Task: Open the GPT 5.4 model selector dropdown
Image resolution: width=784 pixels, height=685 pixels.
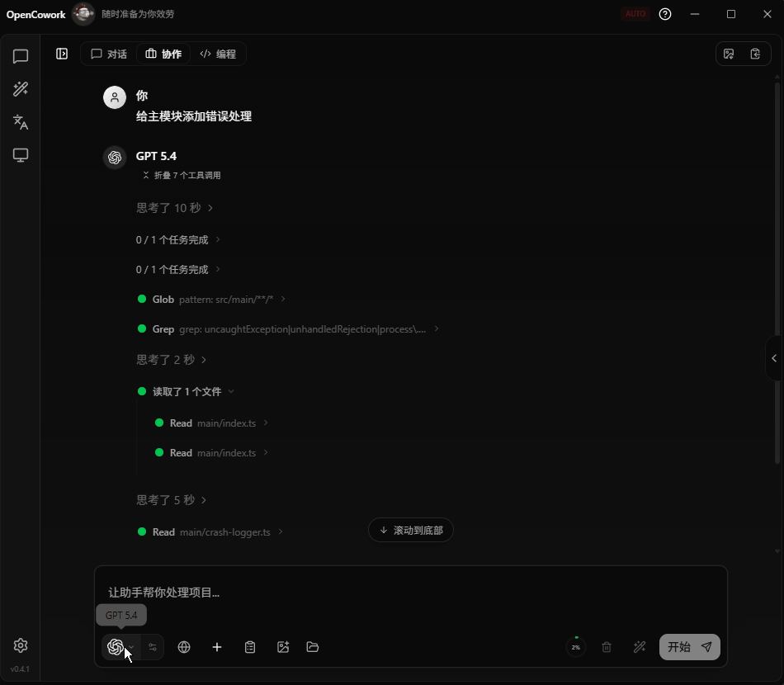Action: [121, 647]
